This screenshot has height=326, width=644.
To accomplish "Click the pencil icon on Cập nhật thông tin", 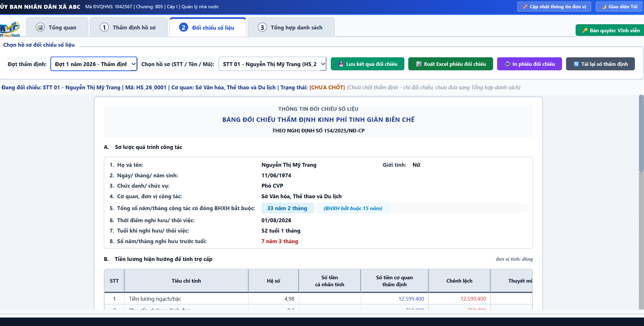I will coord(525,7).
